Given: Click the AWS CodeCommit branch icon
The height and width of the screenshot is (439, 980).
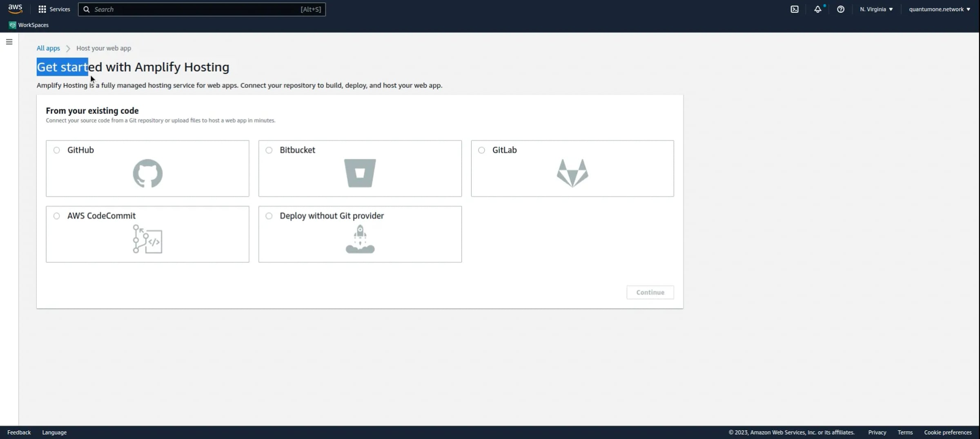Looking at the screenshot, I should pyautogui.click(x=147, y=239).
